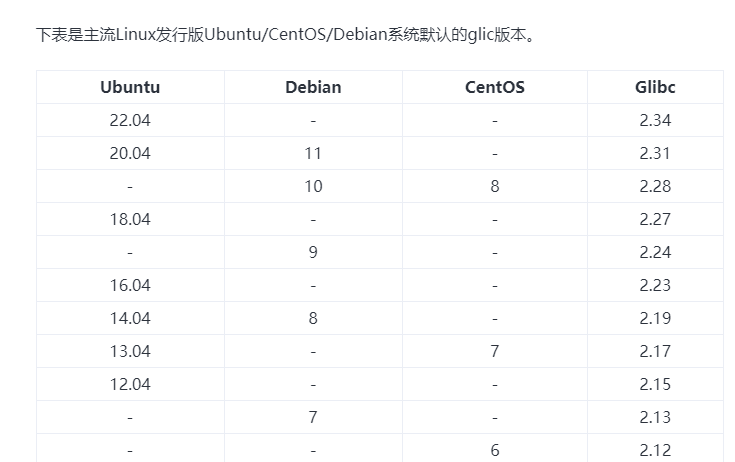This screenshot has height=462, width=735.
Task: Click the Debian column header
Action: [x=313, y=87]
